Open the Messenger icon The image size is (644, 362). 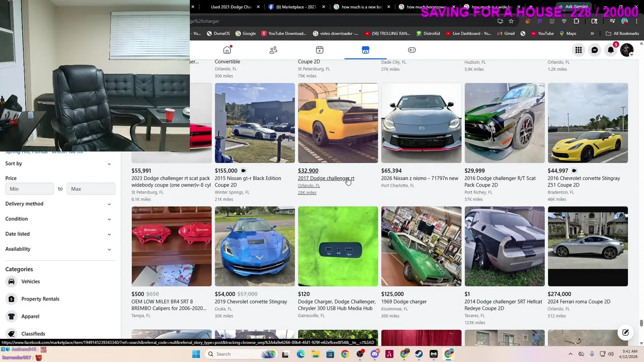point(595,50)
